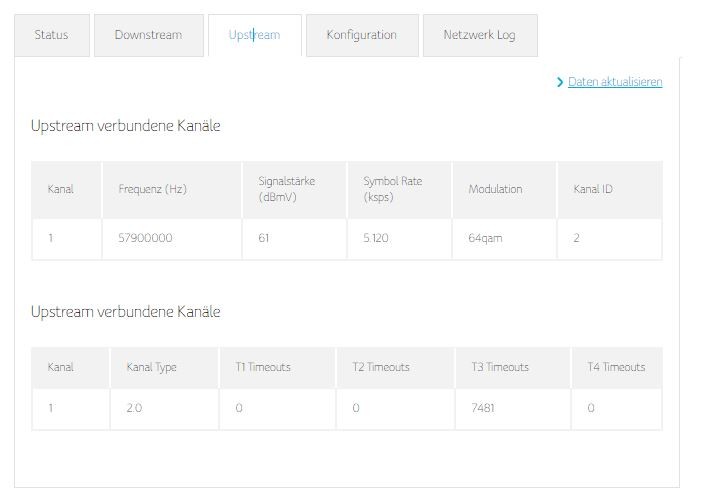Click the Kanal ID column header
The height and width of the screenshot is (488, 724).
coord(592,189)
